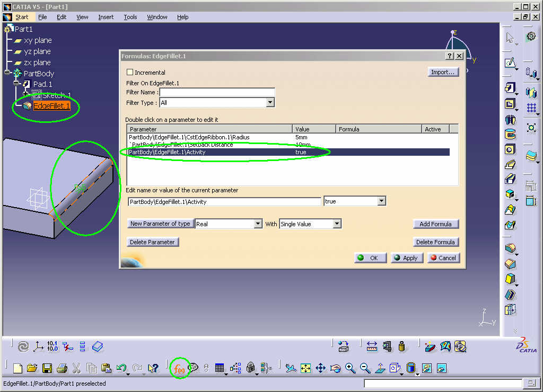Select the Hole tool icon
The width and height of the screenshot is (543, 392).
tap(510, 149)
